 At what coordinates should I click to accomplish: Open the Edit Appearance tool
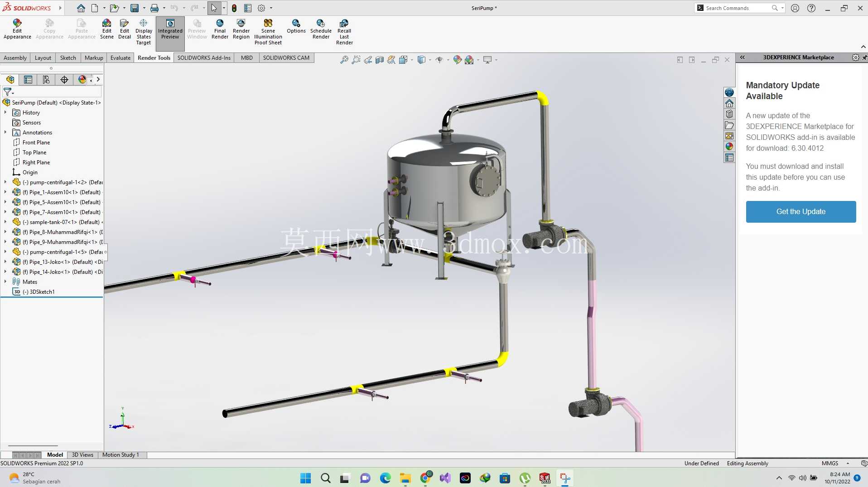(x=17, y=29)
